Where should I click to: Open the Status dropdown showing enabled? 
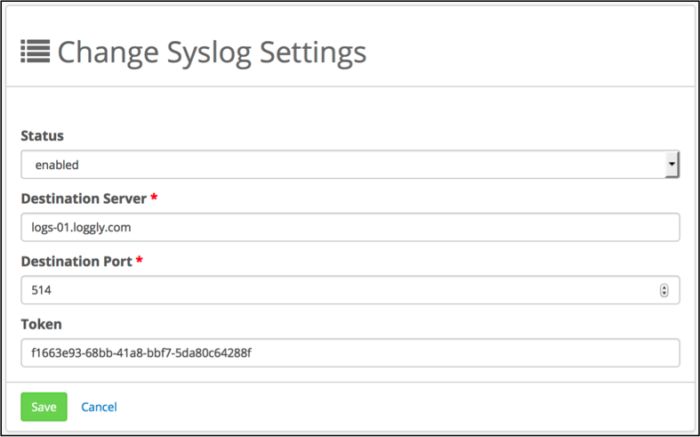click(340, 164)
